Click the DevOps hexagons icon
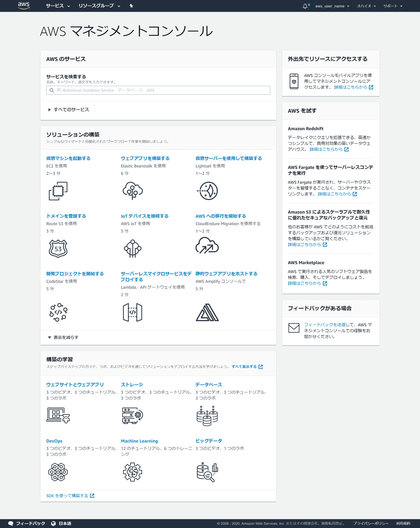 click(58, 472)
